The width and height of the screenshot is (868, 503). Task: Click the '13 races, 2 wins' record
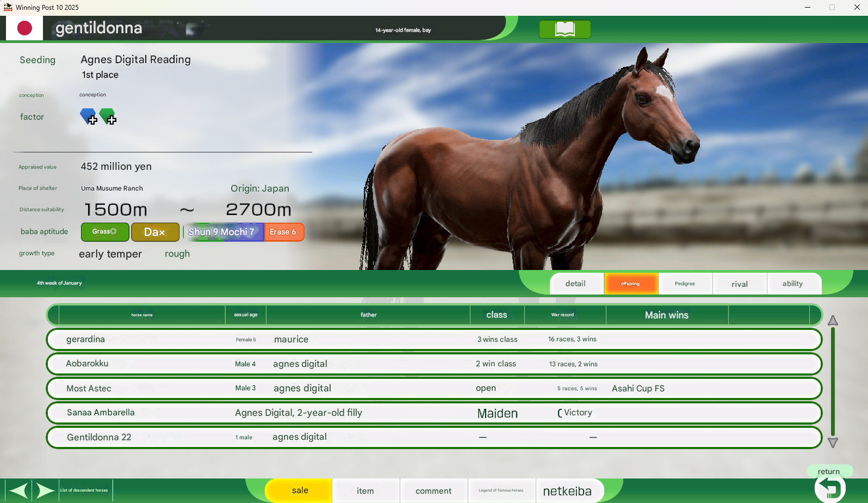click(573, 364)
